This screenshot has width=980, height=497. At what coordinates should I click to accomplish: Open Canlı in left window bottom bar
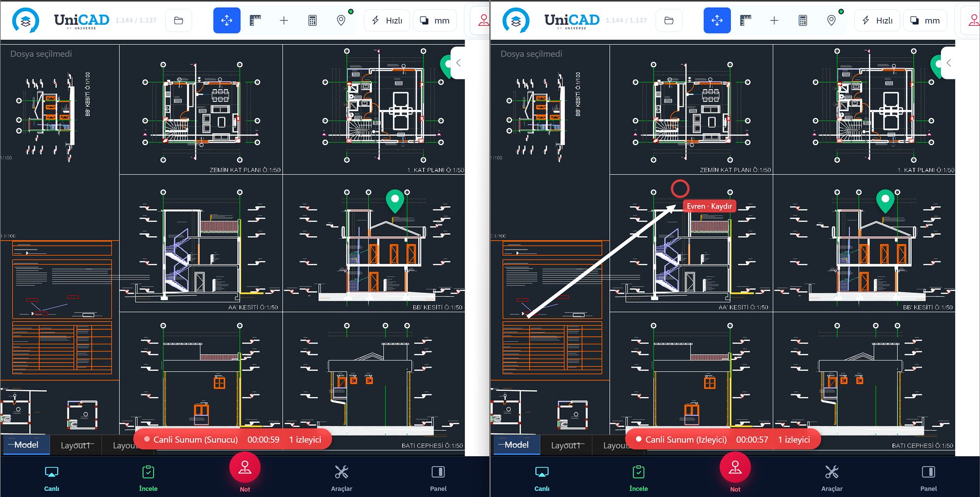coord(52,478)
